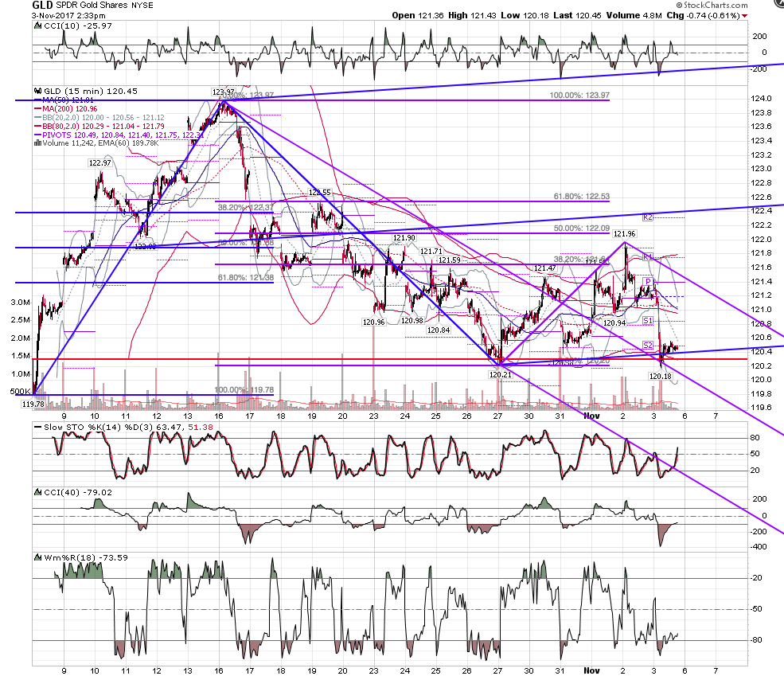This screenshot has width=784, height=676.
Task: Click the 100.00%: 119.78 Fibonacci label
Action: pyautogui.click(x=244, y=389)
